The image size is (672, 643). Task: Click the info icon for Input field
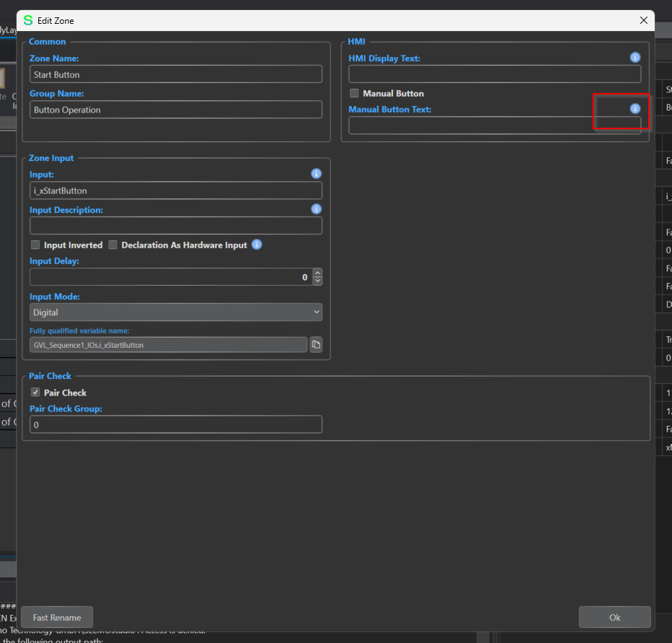coord(316,173)
